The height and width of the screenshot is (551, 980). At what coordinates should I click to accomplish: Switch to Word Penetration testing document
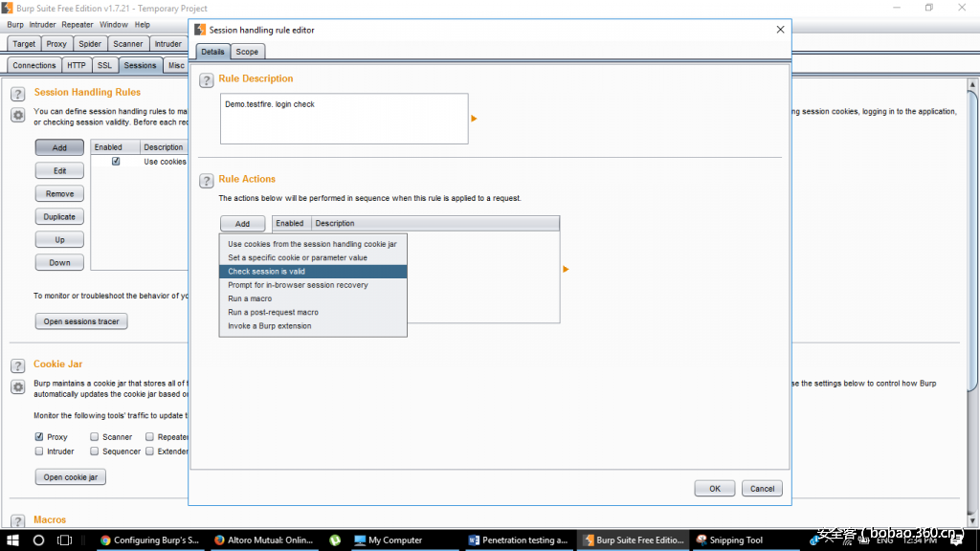518,540
